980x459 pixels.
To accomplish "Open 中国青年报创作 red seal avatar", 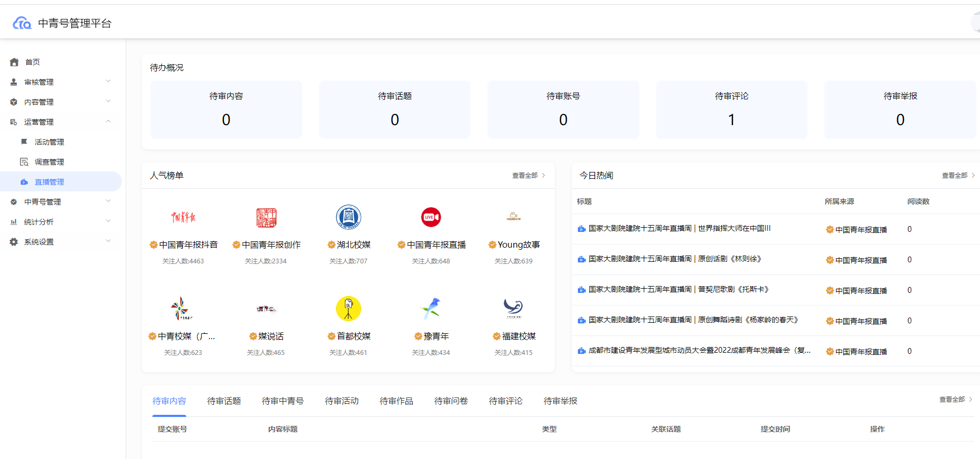I will pyautogui.click(x=266, y=217).
